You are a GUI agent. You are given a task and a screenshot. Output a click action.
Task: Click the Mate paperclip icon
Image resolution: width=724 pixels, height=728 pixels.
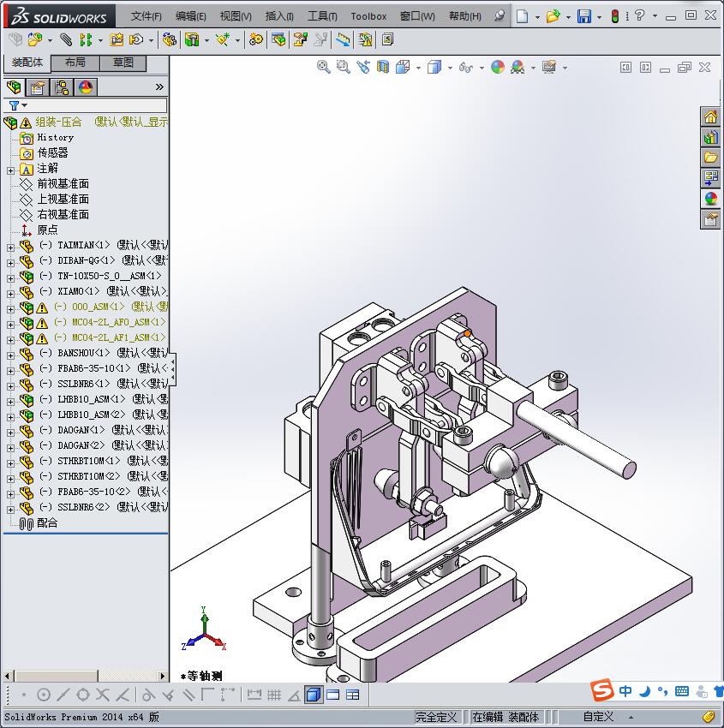(66, 40)
